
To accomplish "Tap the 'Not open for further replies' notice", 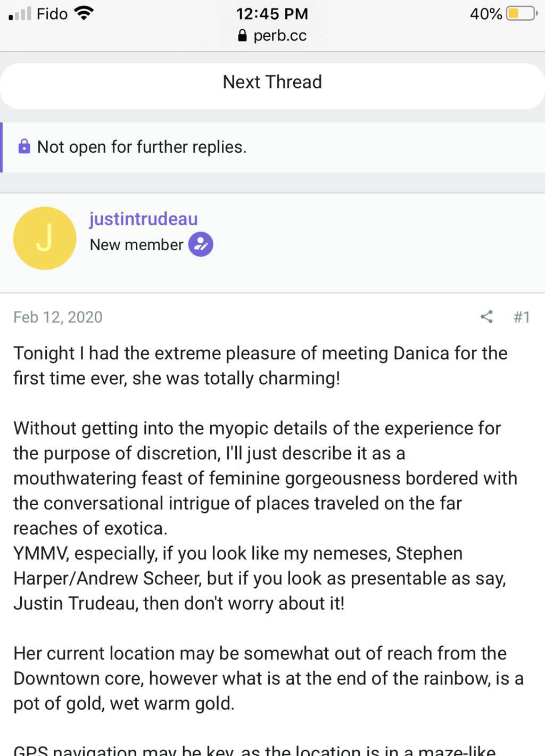I will coord(142,147).
